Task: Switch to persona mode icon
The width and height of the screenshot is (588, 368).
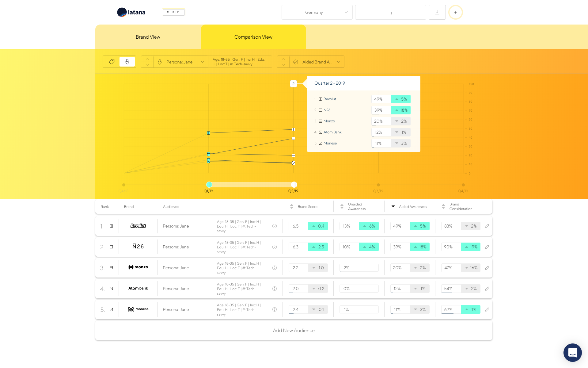Action: tap(127, 62)
